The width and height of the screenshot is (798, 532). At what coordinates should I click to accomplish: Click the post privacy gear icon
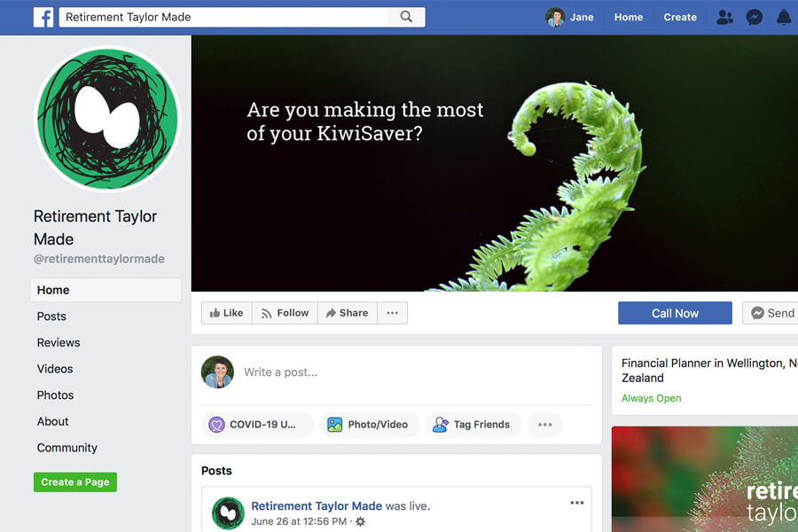tap(360, 521)
